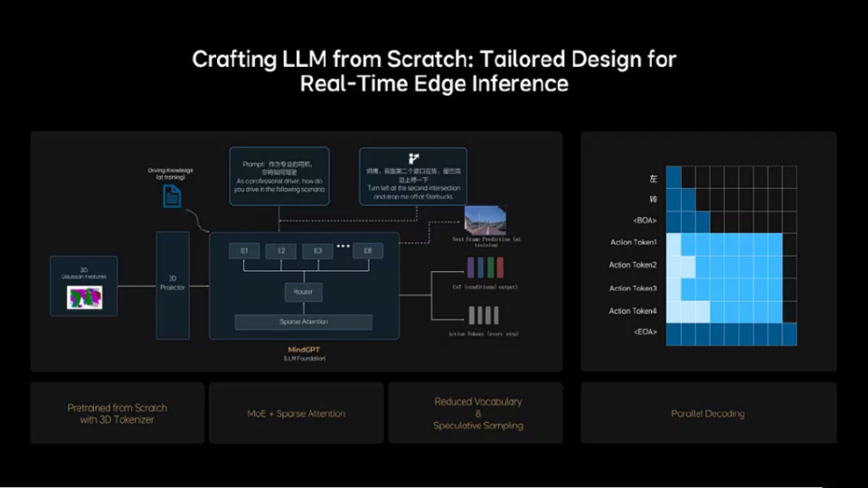Click the 'Action Token2' row label
Screen dimensions: 868x488
point(633,265)
